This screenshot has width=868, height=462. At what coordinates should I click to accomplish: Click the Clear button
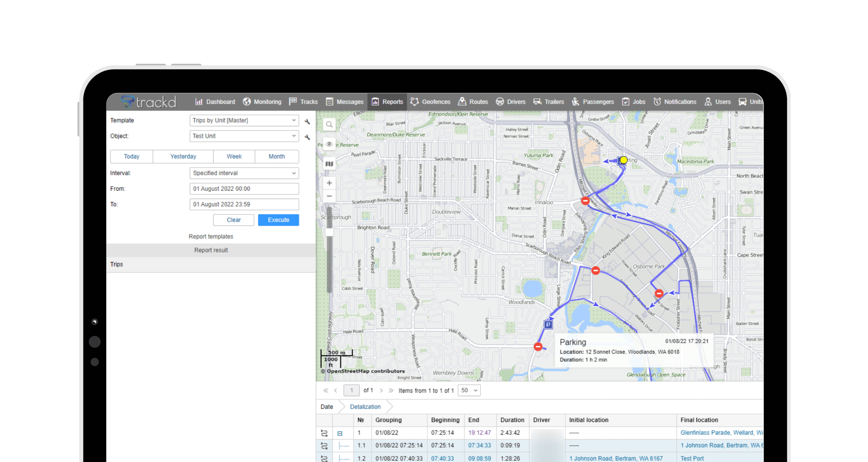pos(233,220)
